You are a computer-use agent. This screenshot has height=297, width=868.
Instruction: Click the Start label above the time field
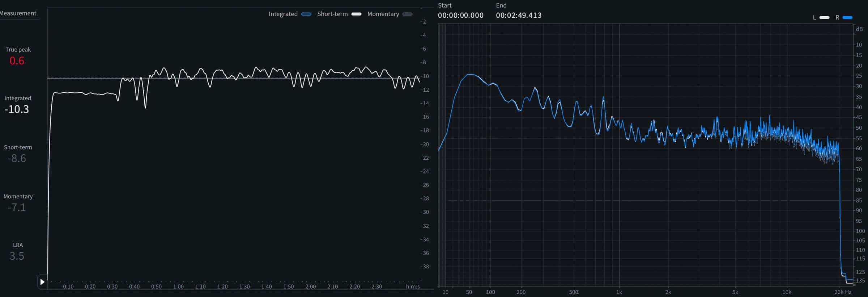coord(445,5)
